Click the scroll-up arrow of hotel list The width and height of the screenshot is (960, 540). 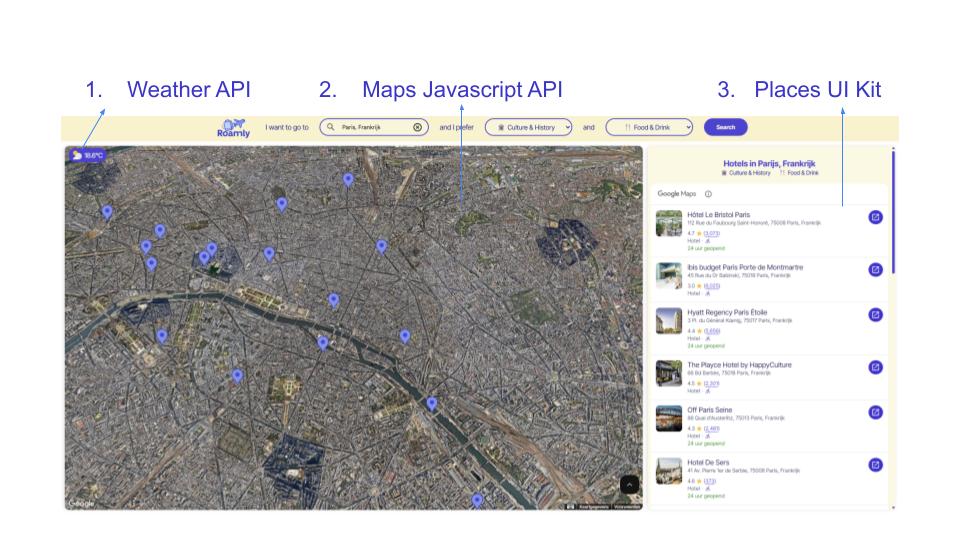894,148
